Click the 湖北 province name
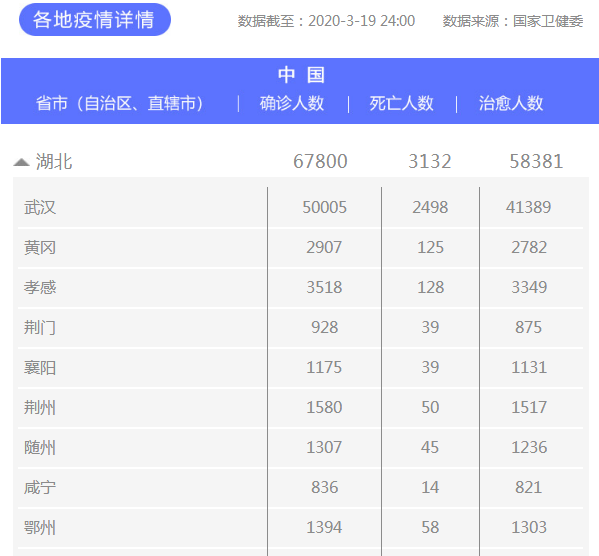Image resolution: width=599 pixels, height=556 pixels. [54, 162]
